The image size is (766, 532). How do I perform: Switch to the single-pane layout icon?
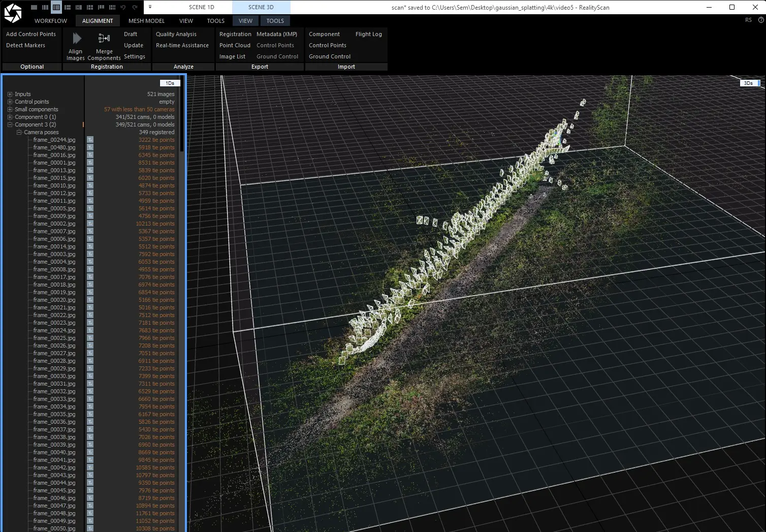click(x=34, y=7)
